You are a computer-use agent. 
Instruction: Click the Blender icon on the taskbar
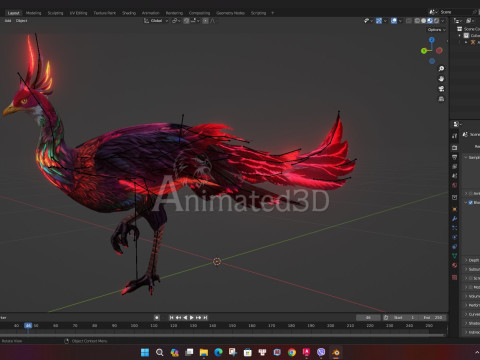pos(336,352)
